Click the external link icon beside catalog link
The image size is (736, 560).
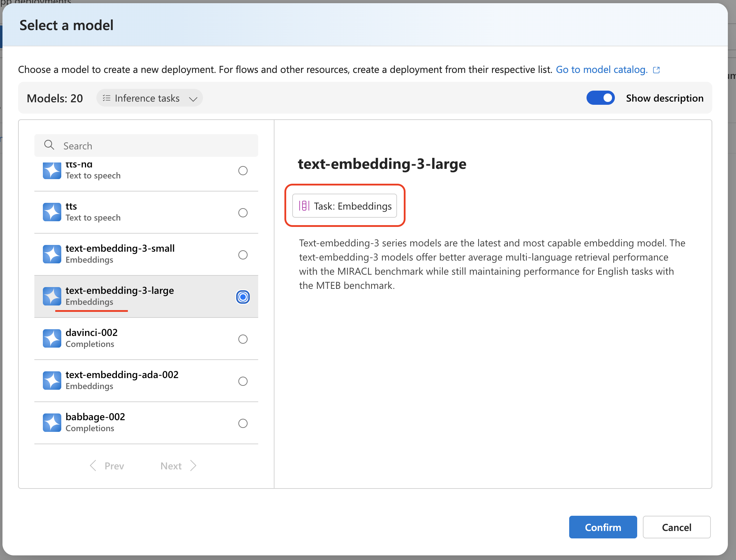[656, 70]
